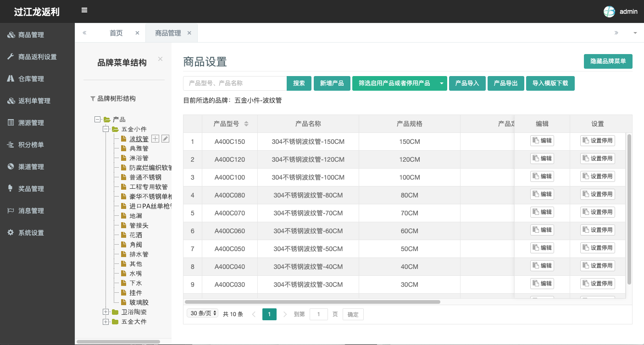Click the tabs scroll-right double arrow
The width and height of the screenshot is (644, 345).
point(616,33)
